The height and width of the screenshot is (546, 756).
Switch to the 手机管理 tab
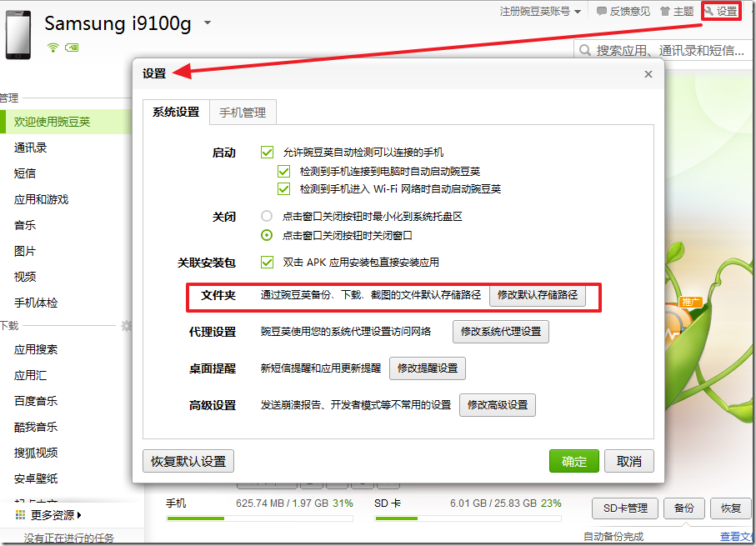tap(243, 113)
